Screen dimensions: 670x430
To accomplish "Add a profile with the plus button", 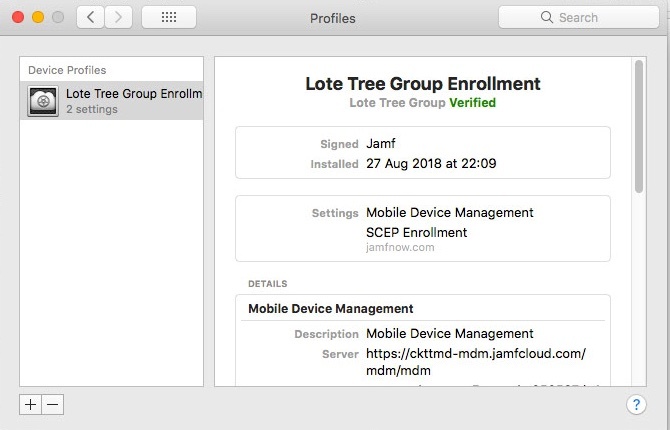I will click(x=30, y=404).
